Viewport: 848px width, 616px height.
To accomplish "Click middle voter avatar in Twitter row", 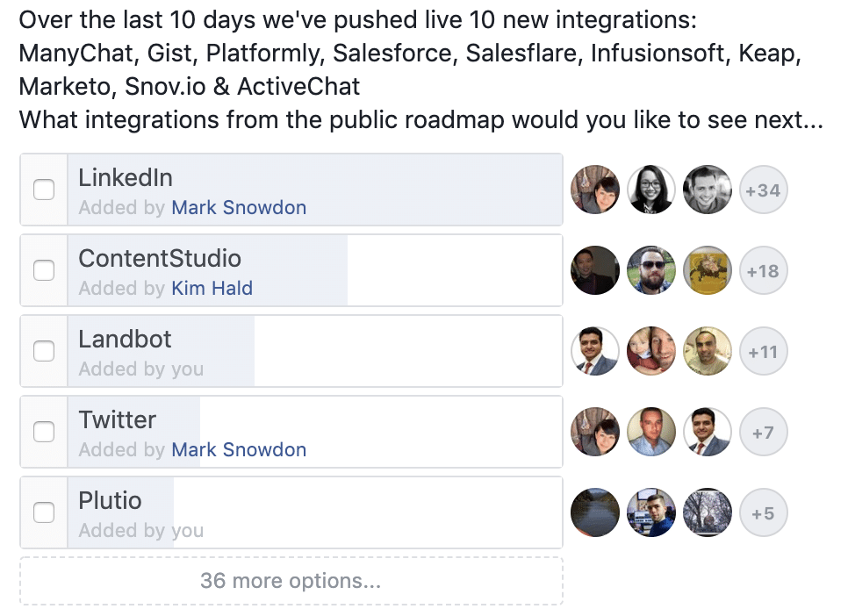I will [650, 432].
